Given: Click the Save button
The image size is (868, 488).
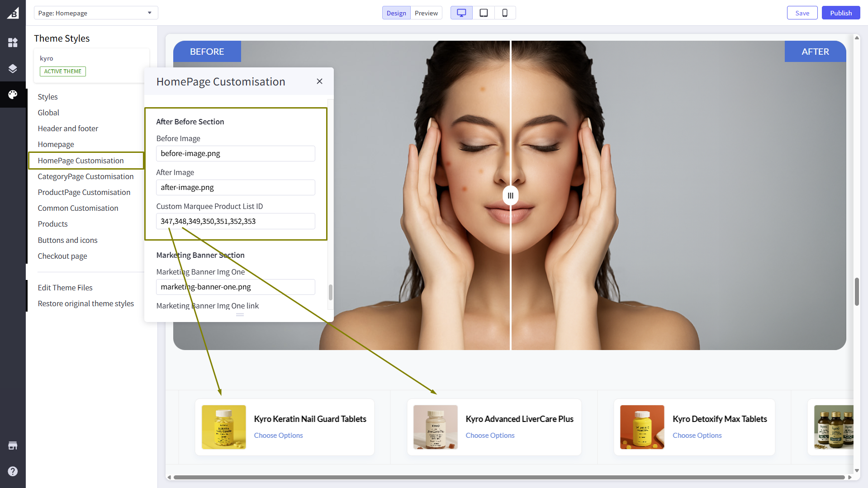Looking at the screenshot, I should point(802,13).
